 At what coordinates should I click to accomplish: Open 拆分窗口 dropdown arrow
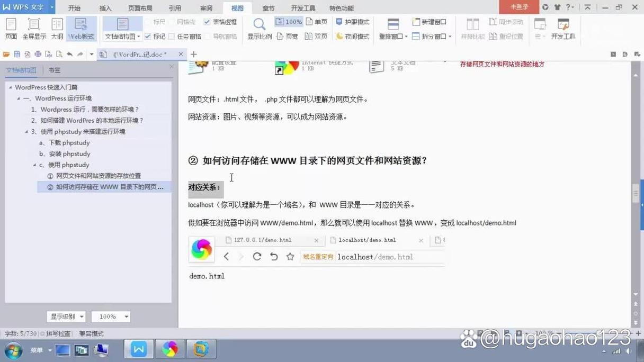(x=450, y=37)
